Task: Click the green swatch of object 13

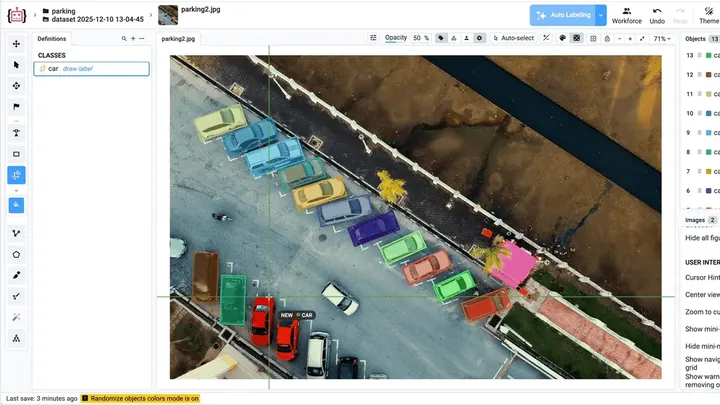Action: 709,55
